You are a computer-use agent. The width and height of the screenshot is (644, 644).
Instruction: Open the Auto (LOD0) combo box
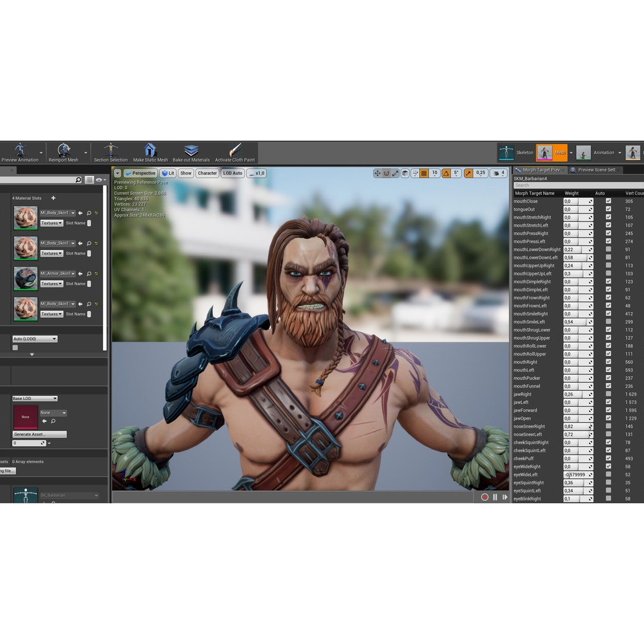(35, 339)
